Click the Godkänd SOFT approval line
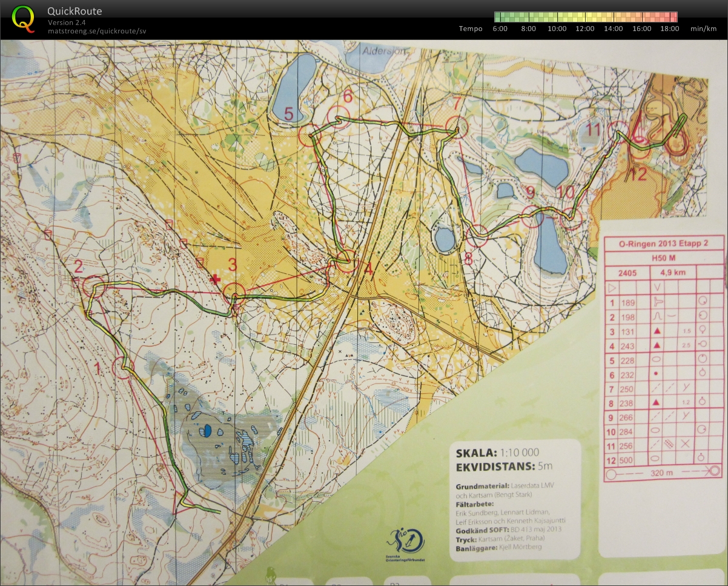Viewport: 728px width, 586px height. point(509,529)
